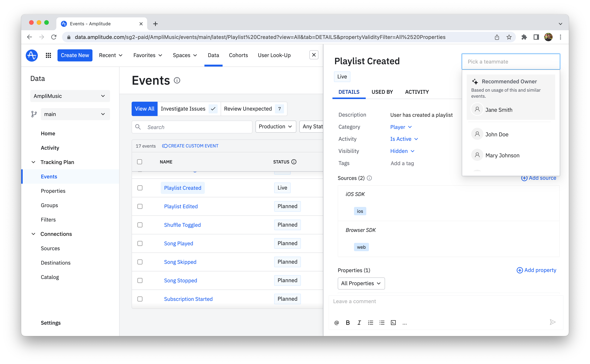Apply italic formatting in comment editor
The width and height of the screenshot is (590, 364).
click(359, 323)
